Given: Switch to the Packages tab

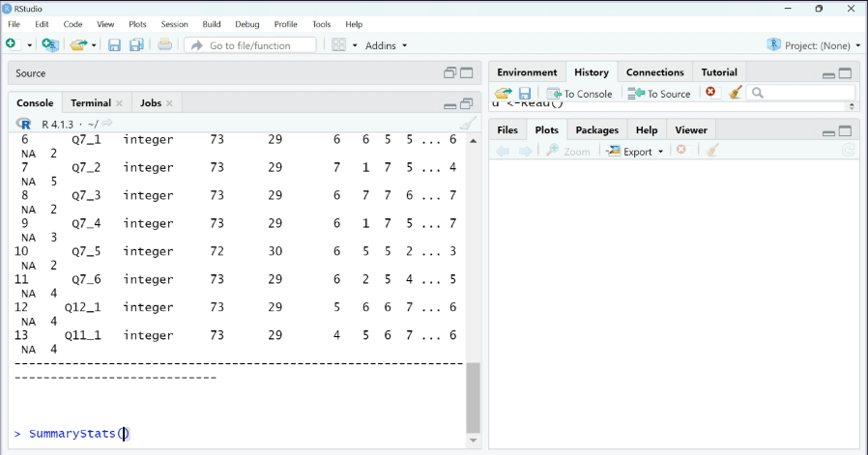Looking at the screenshot, I should [596, 129].
